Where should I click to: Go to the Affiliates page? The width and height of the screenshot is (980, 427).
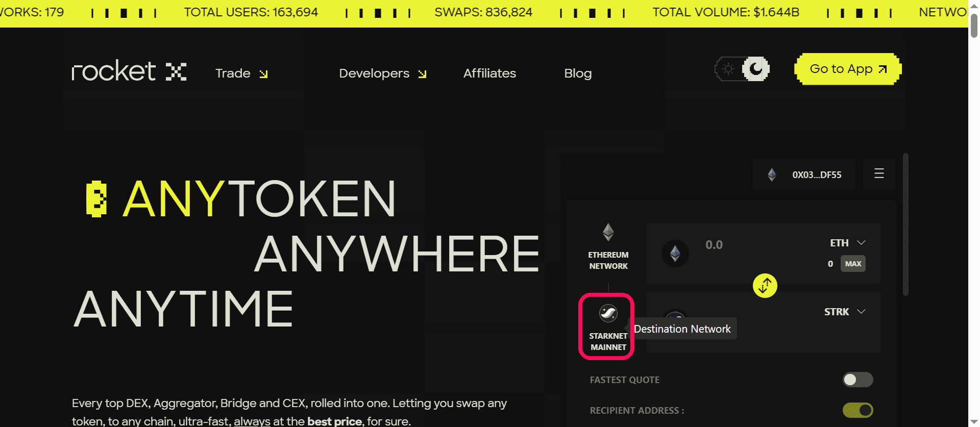(x=489, y=73)
